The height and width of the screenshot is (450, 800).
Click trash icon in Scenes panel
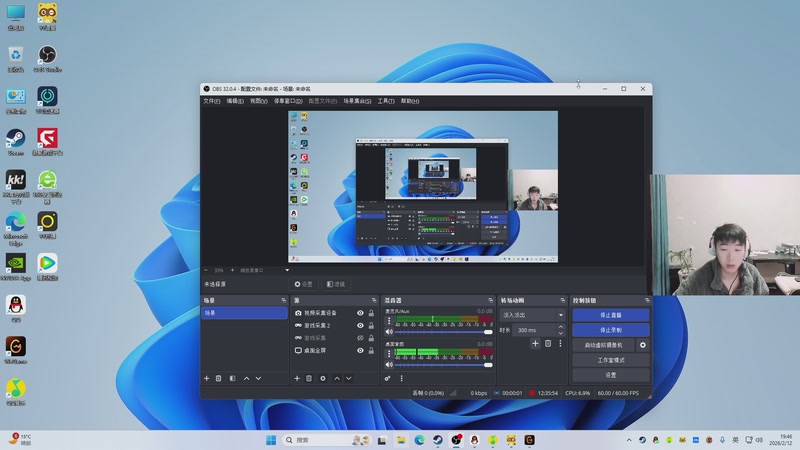point(219,379)
